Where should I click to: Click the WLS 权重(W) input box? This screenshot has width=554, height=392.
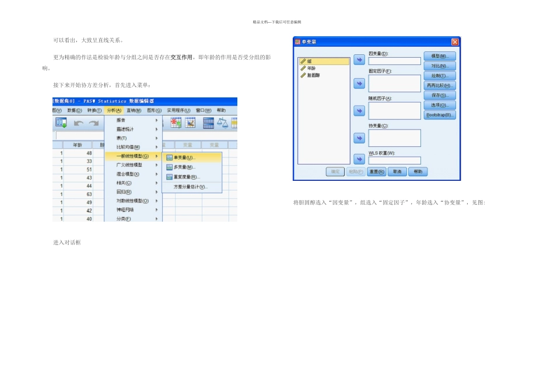[395, 160]
